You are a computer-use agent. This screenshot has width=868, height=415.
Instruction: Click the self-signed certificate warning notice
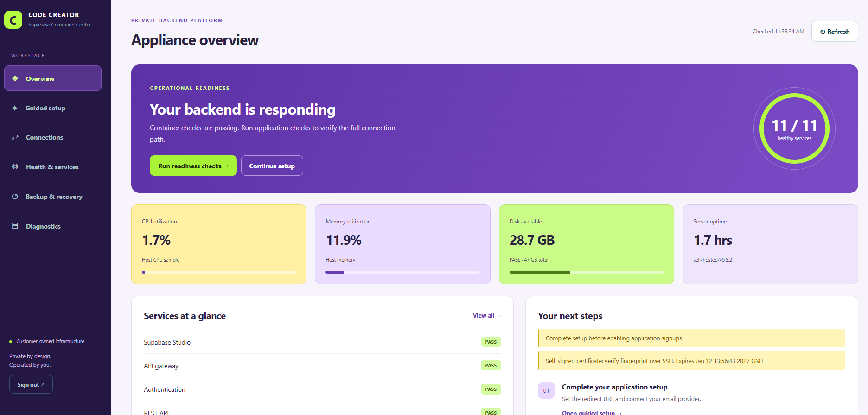click(691, 361)
